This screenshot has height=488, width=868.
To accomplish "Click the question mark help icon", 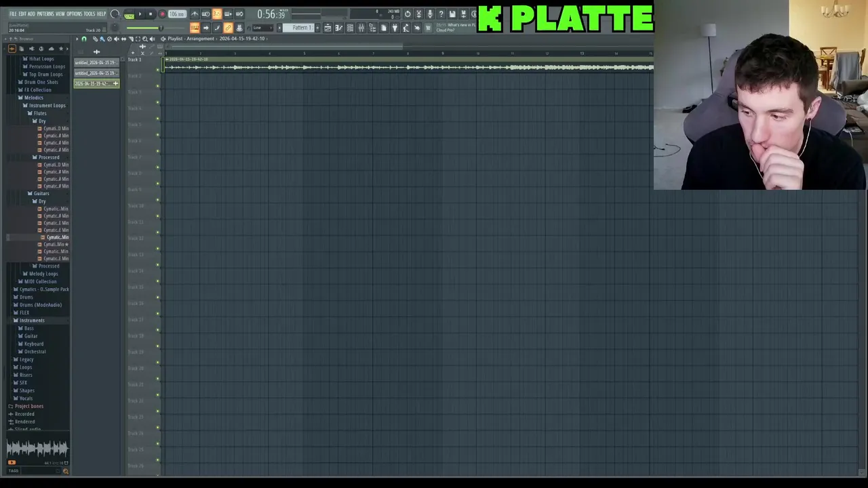I will click(x=441, y=14).
